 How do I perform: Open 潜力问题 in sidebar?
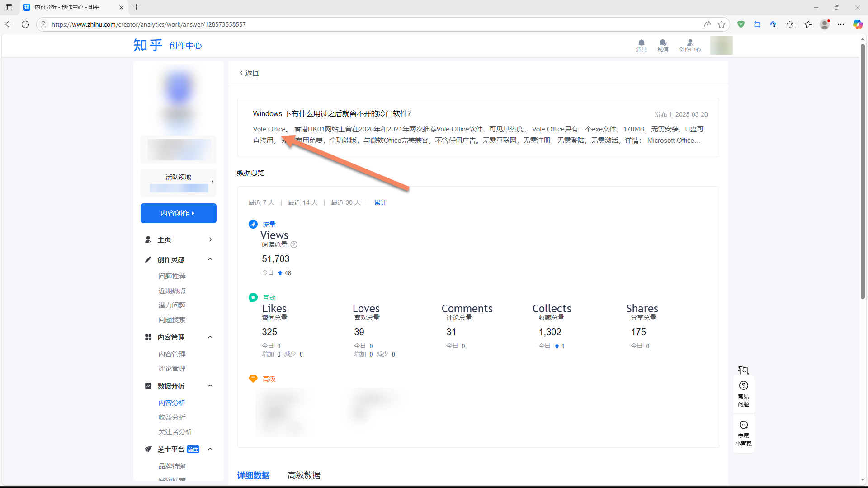tap(172, 305)
